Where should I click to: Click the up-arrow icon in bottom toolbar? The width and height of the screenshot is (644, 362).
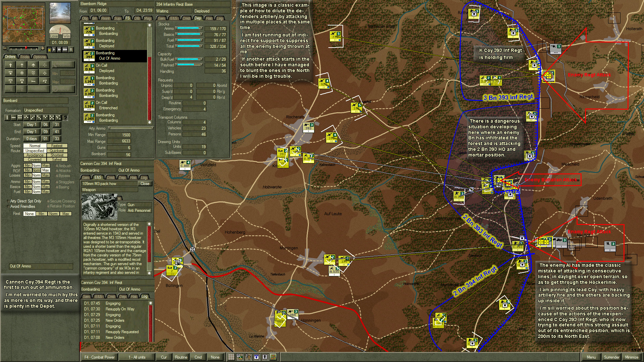(265, 357)
